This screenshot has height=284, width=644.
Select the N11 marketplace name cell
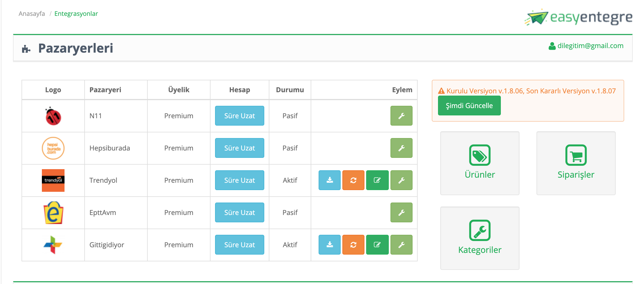[x=116, y=116]
